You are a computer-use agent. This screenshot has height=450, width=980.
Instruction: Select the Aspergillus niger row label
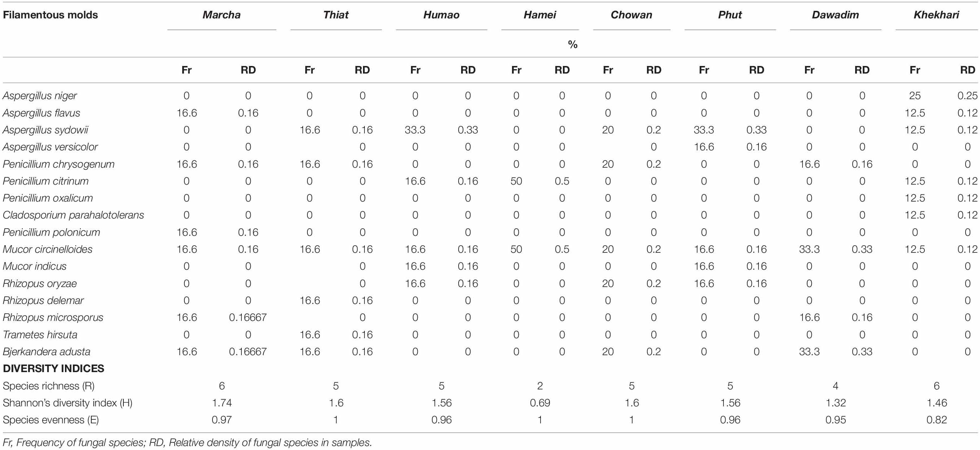tap(40, 96)
